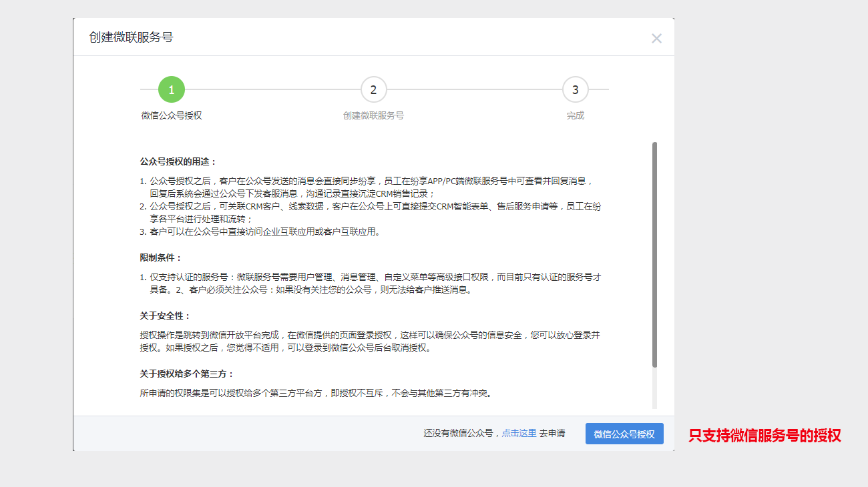Open the 点击这里 application link
Screen dimensions: 868x487
pyautogui.click(x=519, y=433)
